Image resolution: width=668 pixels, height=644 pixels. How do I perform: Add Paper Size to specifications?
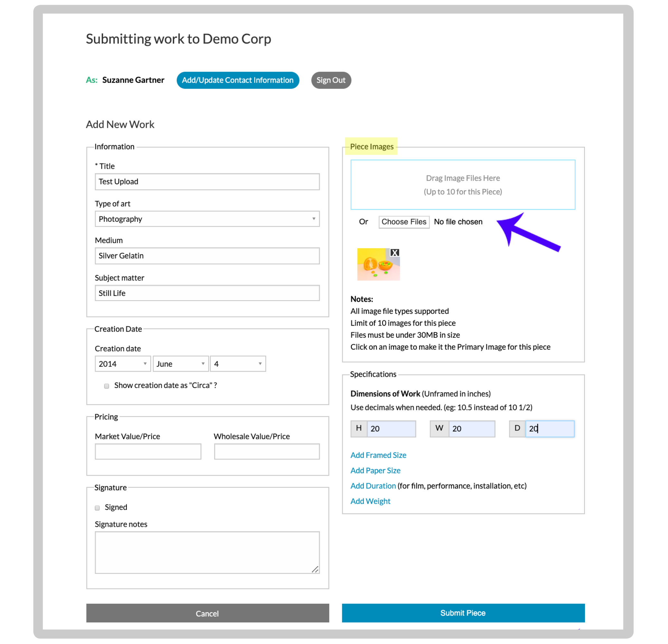tap(375, 470)
